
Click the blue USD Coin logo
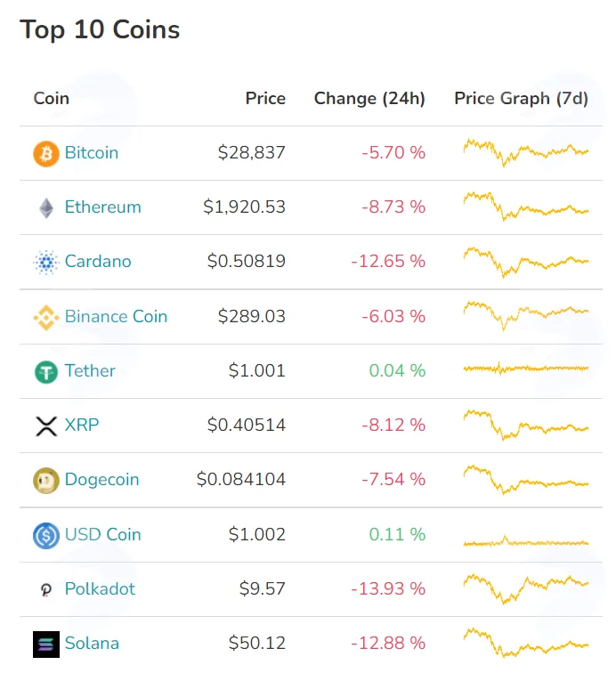pyautogui.click(x=46, y=536)
